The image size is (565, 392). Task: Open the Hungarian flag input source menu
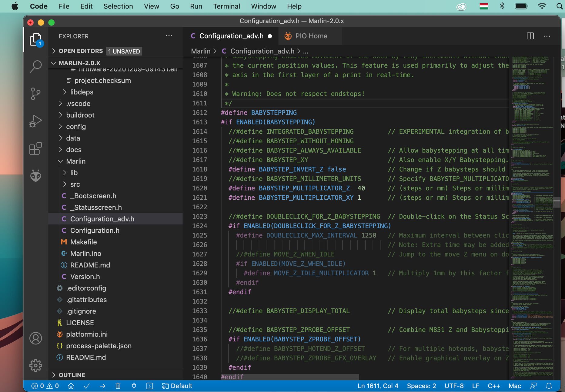pyautogui.click(x=484, y=6)
